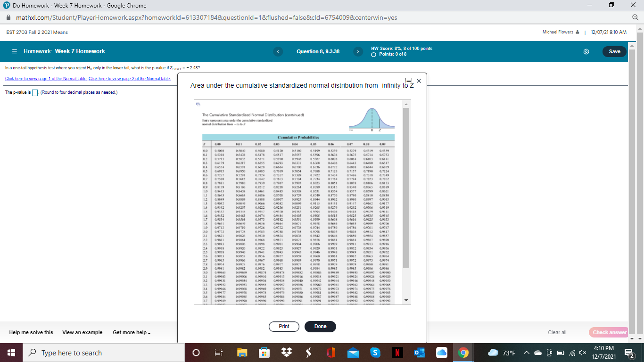Open Skype from the taskbar
This screenshot has width=644, height=362.
click(x=375, y=353)
